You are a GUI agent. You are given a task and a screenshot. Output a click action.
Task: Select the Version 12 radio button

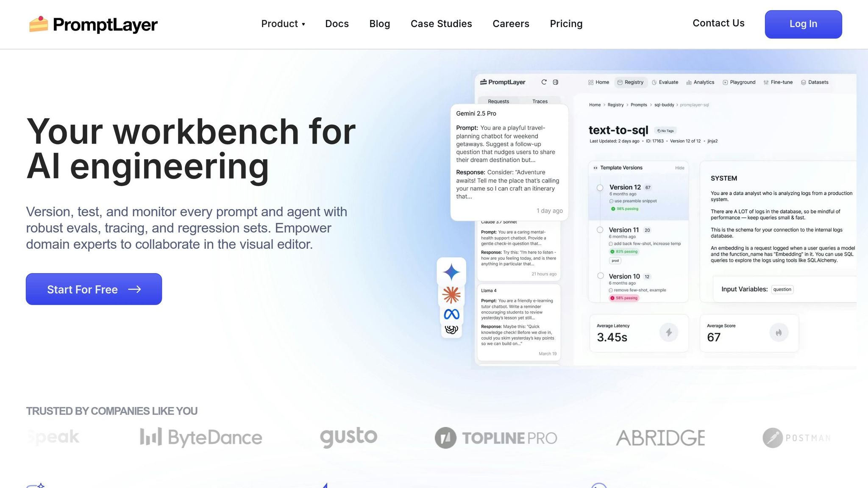[600, 188]
